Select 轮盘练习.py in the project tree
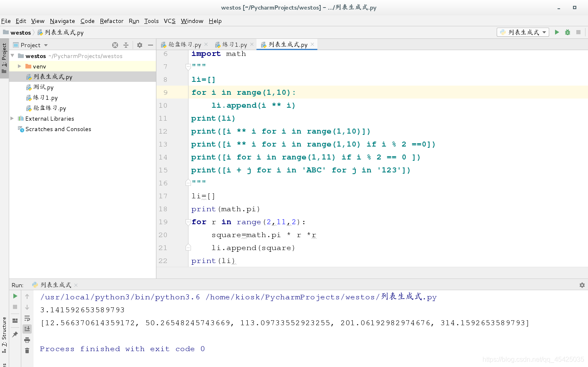The image size is (588, 367). coord(50,108)
